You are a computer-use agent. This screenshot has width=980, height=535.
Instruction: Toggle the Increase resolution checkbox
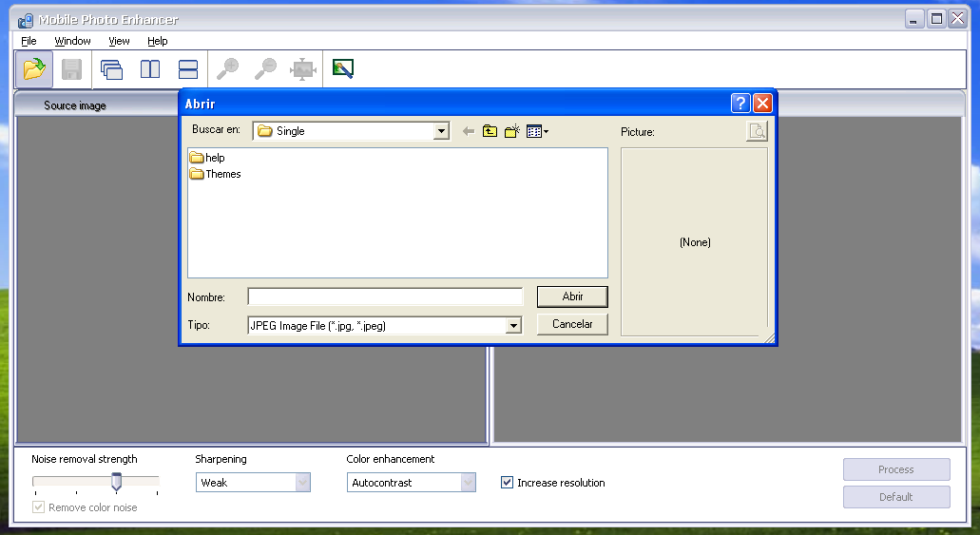(x=507, y=483)
